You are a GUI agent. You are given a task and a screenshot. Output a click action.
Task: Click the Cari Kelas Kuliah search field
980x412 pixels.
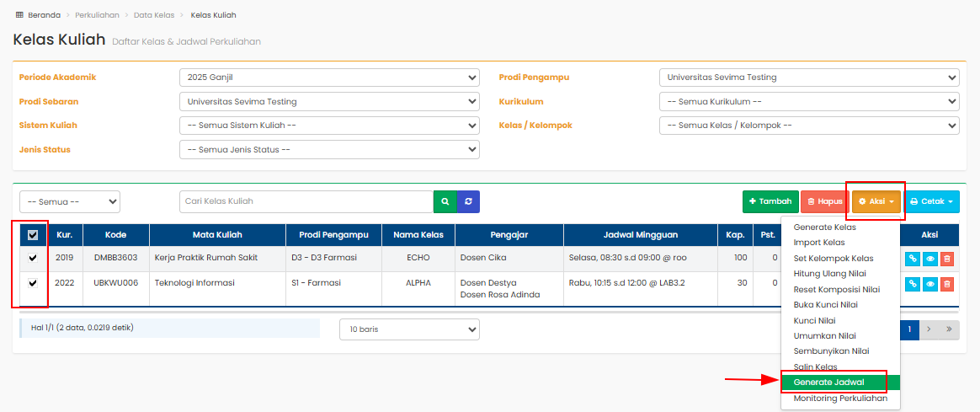tap(306, 201)
